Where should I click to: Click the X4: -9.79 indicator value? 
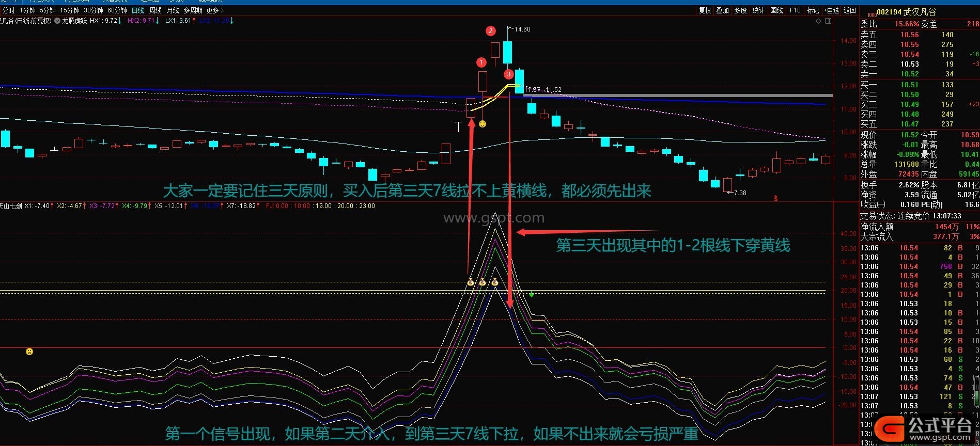point(136,206)
